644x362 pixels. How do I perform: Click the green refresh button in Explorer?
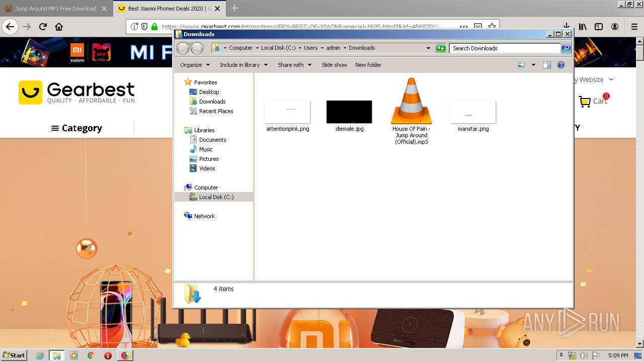441,48
